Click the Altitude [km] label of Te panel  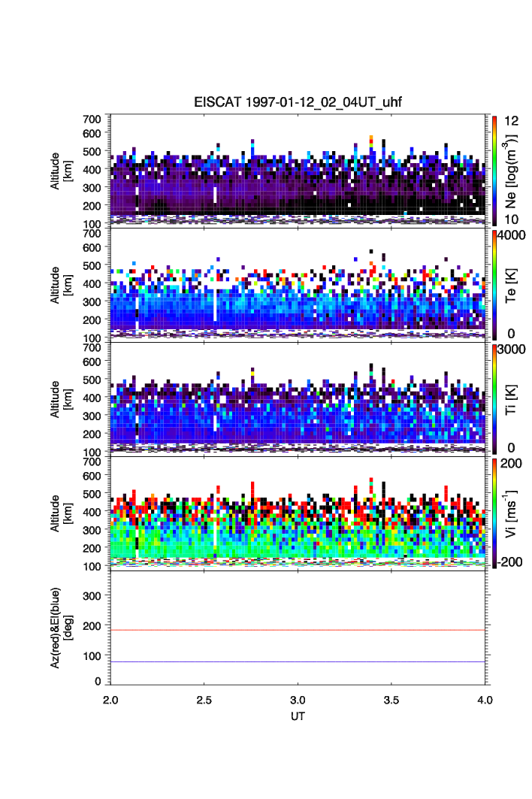pos(61,286)
